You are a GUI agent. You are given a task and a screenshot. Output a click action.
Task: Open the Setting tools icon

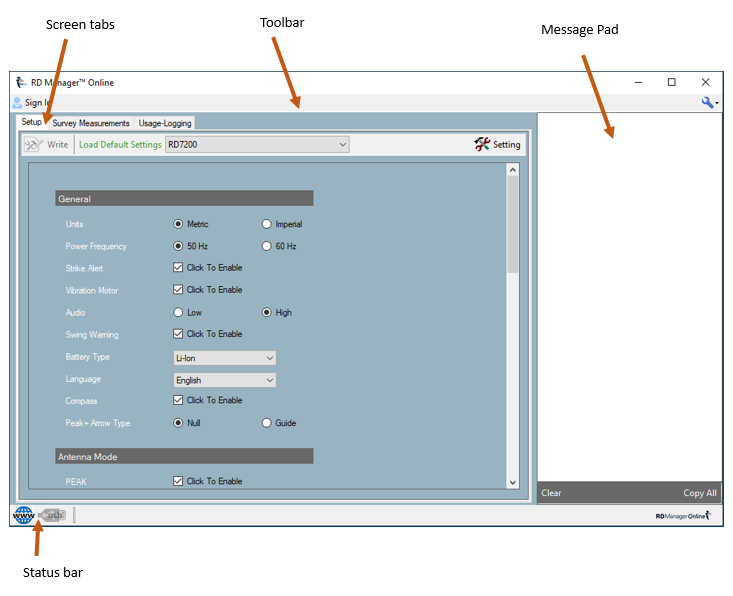(x=482, y=144)
